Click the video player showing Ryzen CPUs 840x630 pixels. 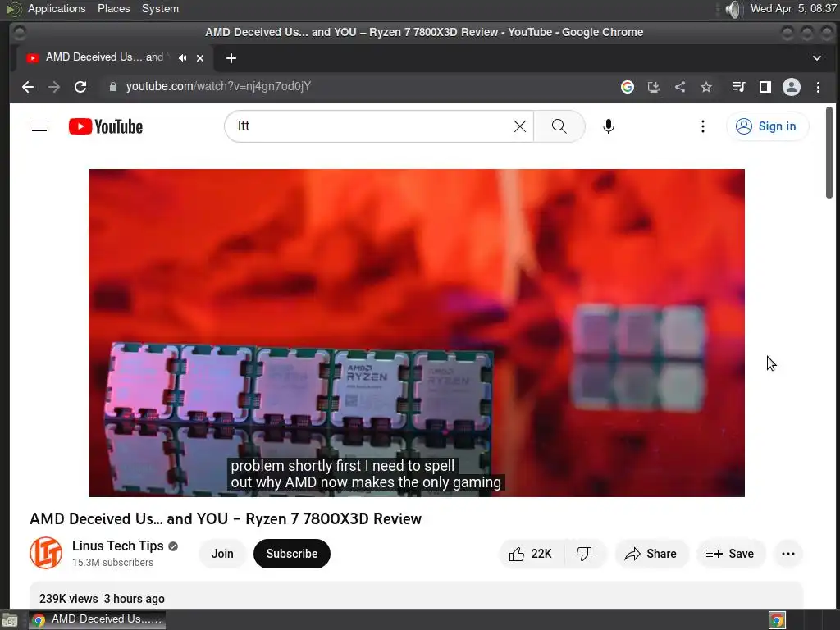(416, 333)
